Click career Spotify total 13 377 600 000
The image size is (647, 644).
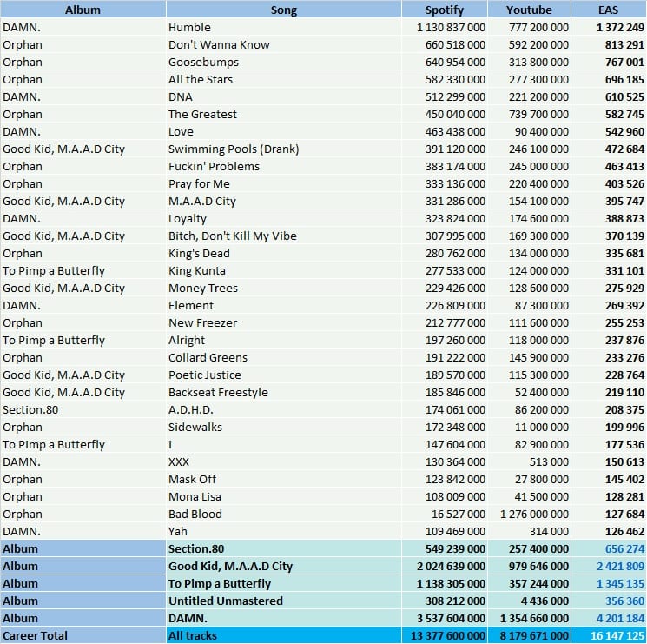[448, 635]
